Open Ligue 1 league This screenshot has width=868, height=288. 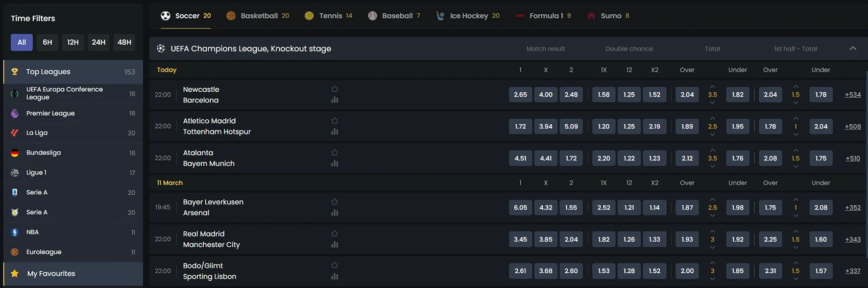(x=73, y=172)
